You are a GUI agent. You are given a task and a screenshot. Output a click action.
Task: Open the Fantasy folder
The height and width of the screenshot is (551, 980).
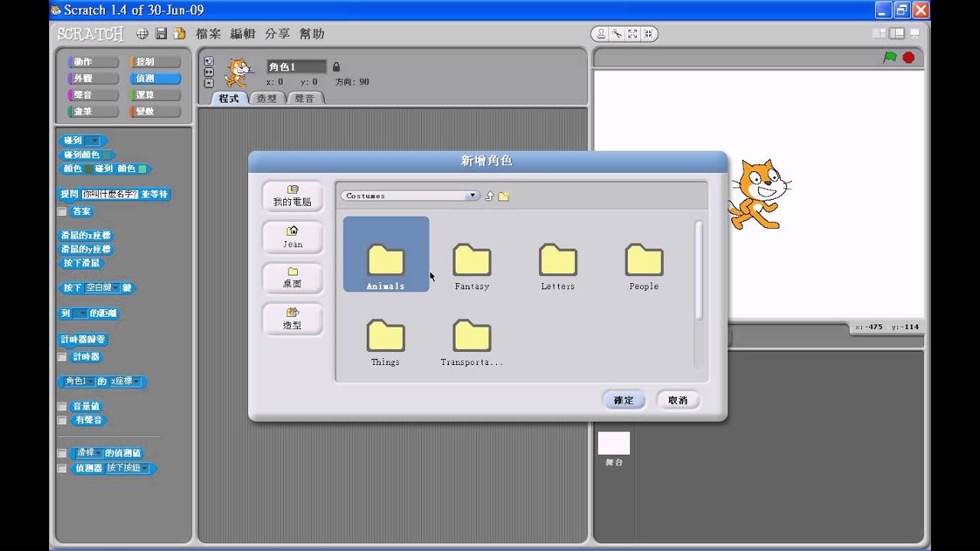point(472,266)
